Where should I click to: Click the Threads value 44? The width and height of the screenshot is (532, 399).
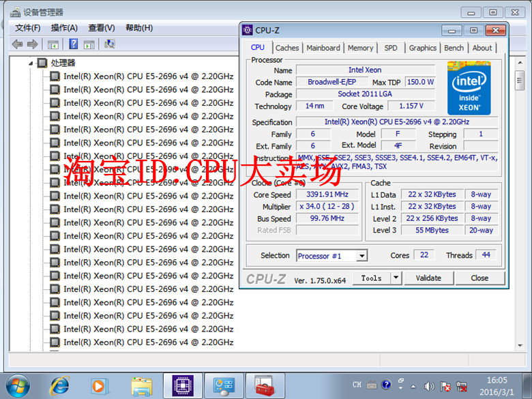pyautogui.click(x=486, y=255)
